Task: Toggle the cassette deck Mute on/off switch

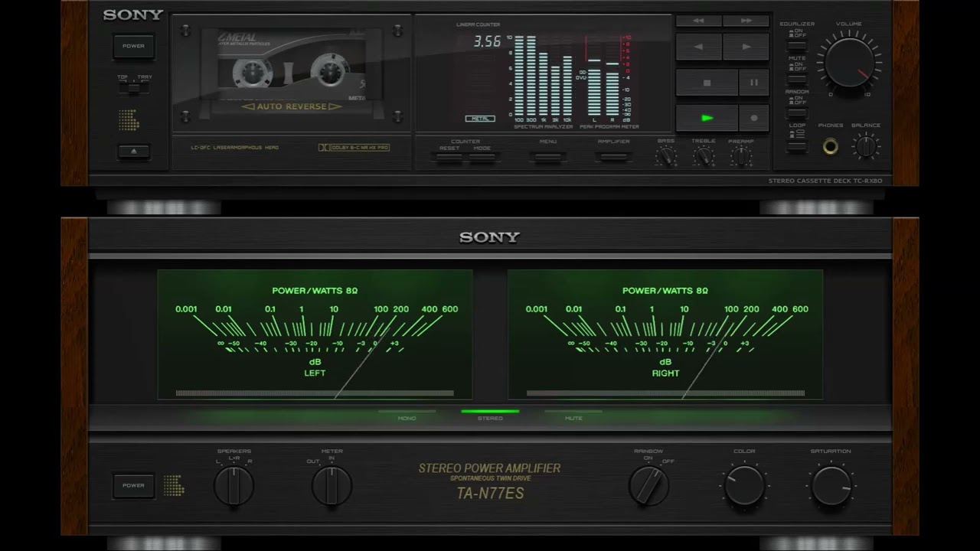Action: [x=796, y=79]
